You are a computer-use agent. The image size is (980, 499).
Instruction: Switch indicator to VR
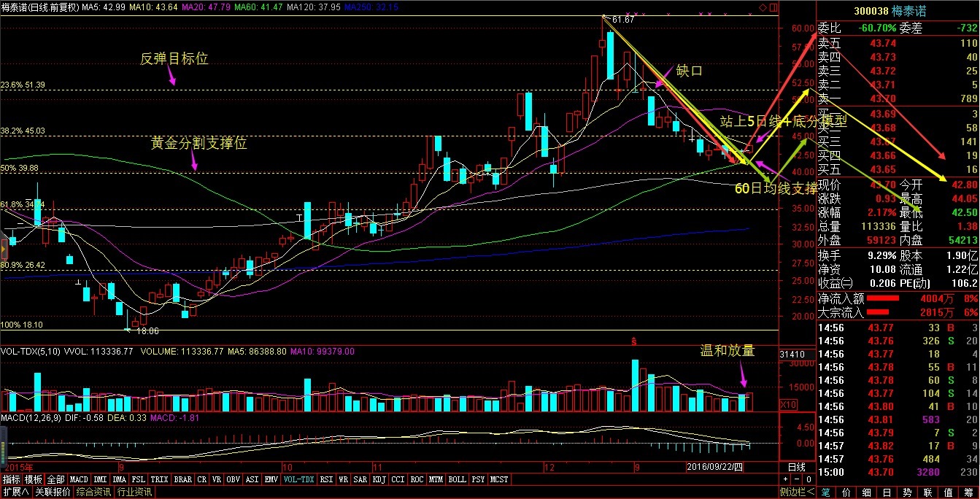pyautogui.click(x=217, y=479)
